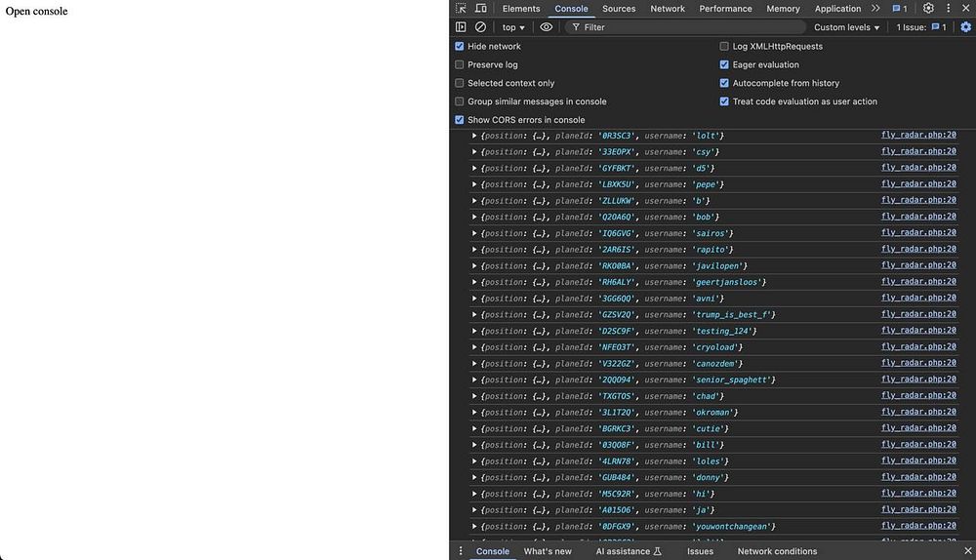Open What's new drawer tab
976x560 pixels.
(548, 551)
